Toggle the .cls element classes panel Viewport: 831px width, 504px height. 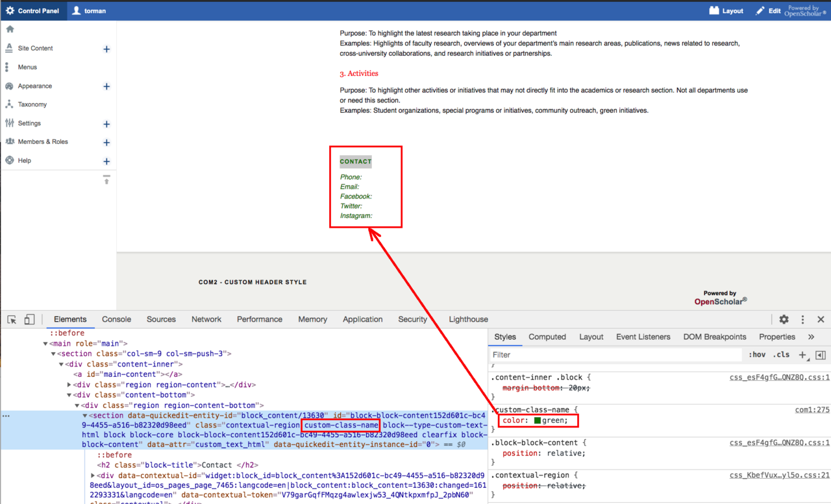tap(781, 355)
